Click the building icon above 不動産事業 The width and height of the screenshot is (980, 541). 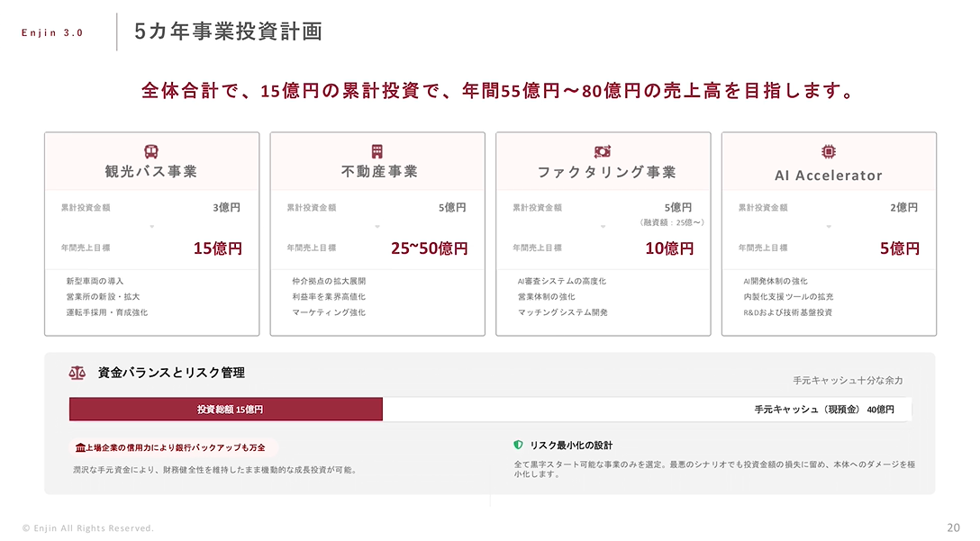(377, 151)
